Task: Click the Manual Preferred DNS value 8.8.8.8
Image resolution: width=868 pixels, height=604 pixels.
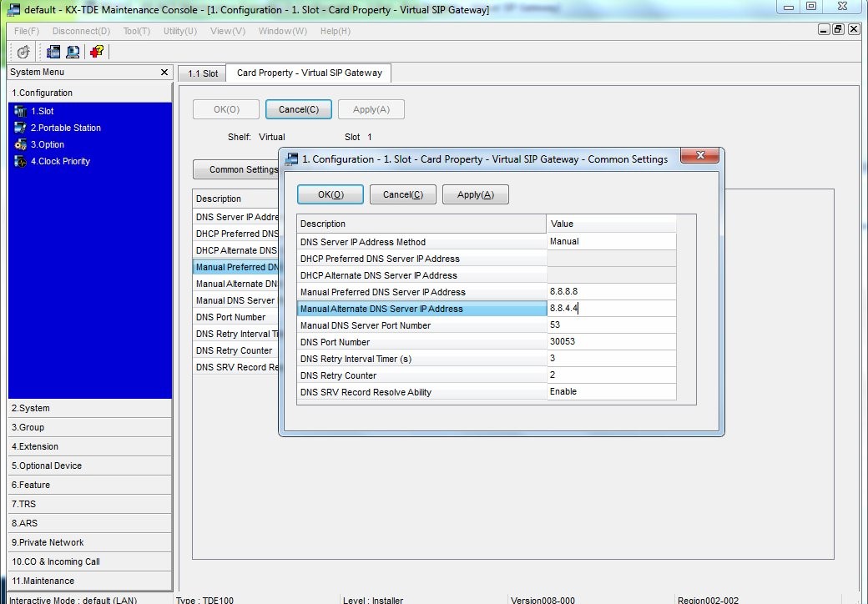Action: 611,291
